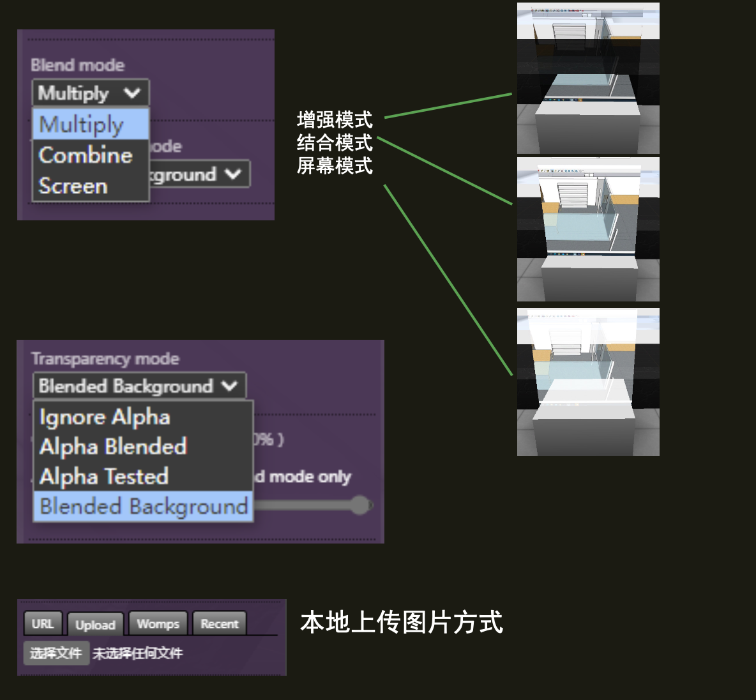
Task: Click the 屏幕模式 annotation text
Action: (335, 166)
